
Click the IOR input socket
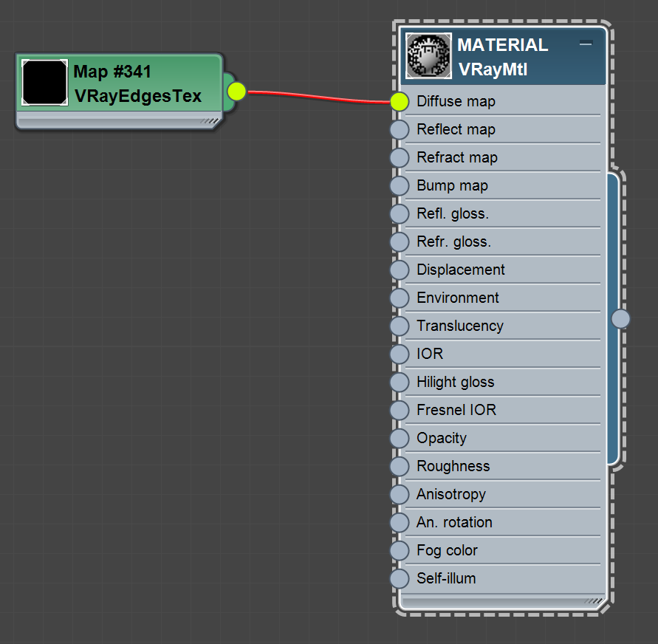(399, 354)
